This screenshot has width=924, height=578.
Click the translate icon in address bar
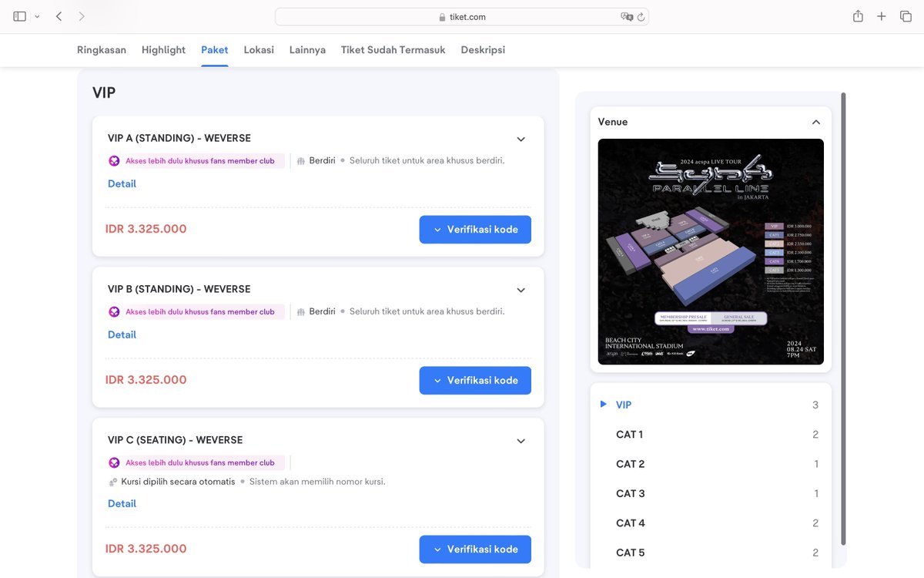[627, 17]
